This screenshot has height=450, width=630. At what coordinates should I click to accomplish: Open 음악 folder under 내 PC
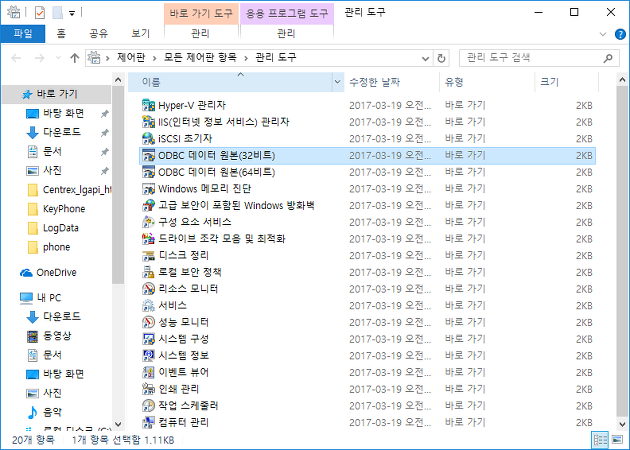(44, 412)
